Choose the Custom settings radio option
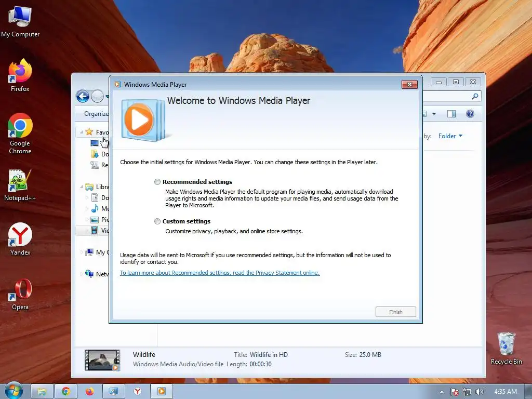This screenshot has height=399, width=532. coord(157,221)
